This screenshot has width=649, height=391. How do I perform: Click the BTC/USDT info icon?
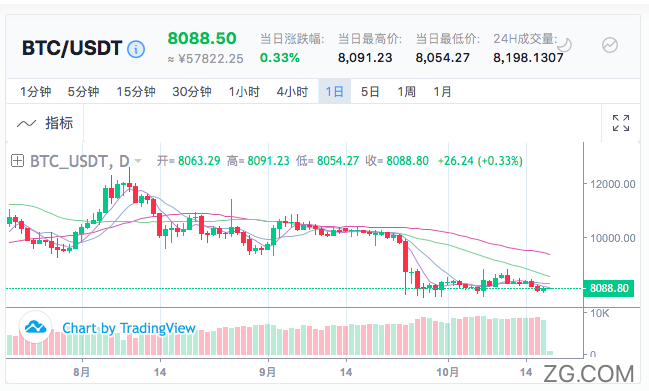136,49
